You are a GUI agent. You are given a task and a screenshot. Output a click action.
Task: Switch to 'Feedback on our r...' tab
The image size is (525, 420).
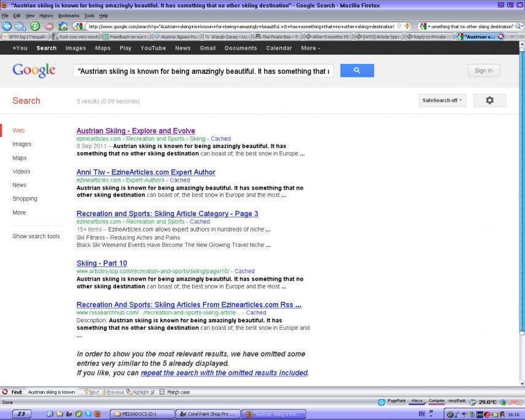[x=126, y=36]
